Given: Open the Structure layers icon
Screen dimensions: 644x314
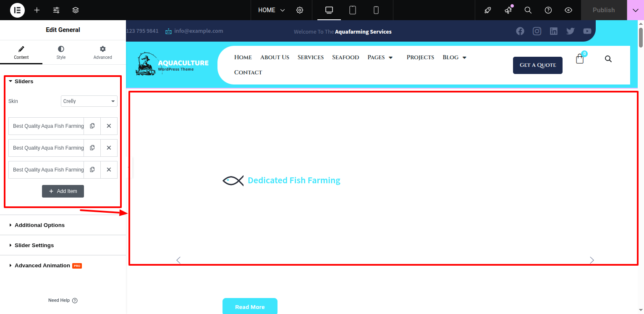Looking at the screenshot, I should click(76, 10).
